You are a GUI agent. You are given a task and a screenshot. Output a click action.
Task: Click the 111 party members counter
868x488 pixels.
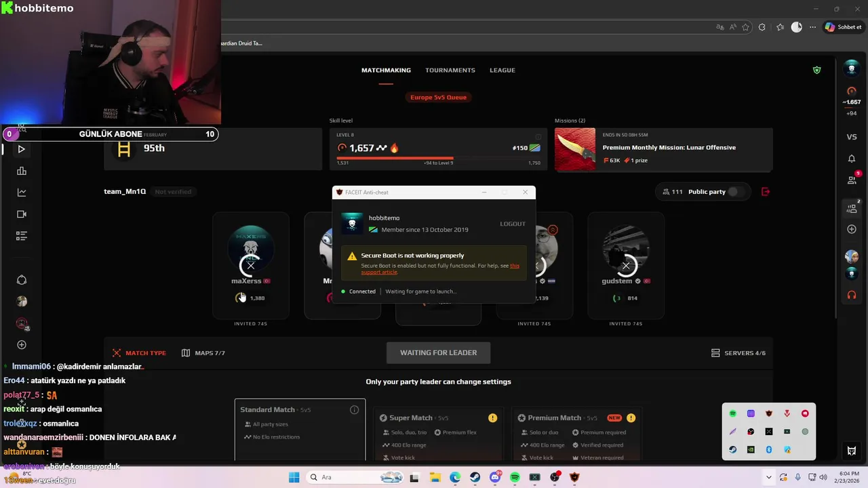672,192
